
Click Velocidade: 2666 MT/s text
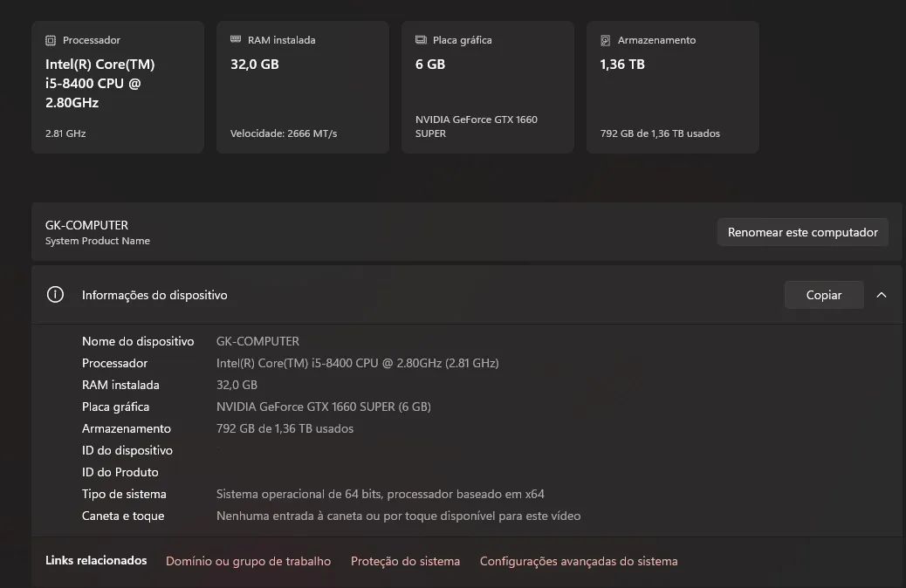click(284, 133)
